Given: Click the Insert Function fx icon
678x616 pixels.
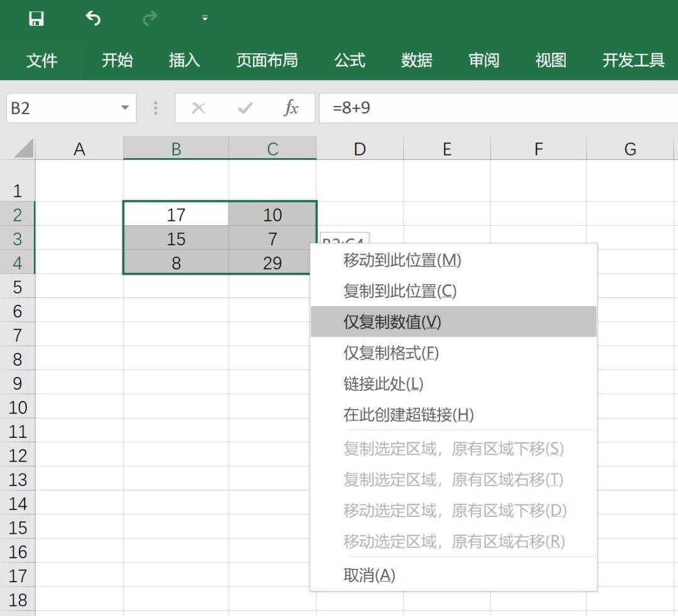Looking at the screenshot, I should 291,108.
